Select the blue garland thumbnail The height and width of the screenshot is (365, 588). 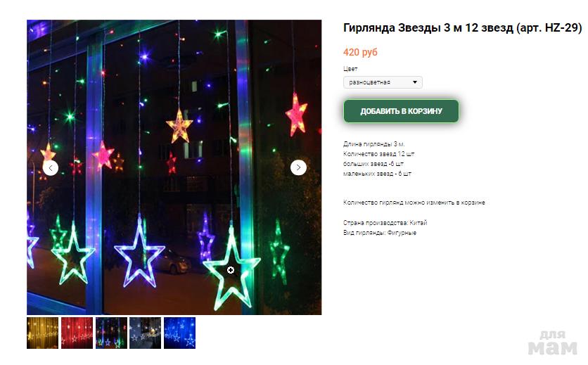point(179,333)
